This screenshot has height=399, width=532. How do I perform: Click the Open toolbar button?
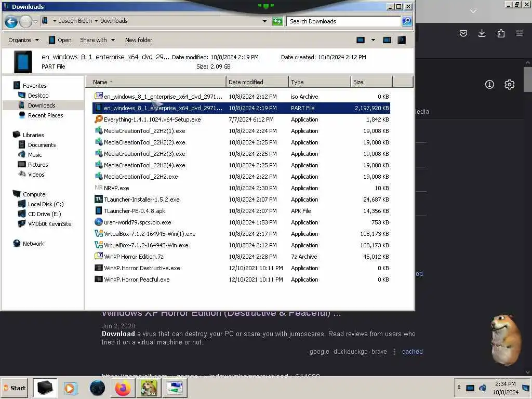[x=60, y=40]
